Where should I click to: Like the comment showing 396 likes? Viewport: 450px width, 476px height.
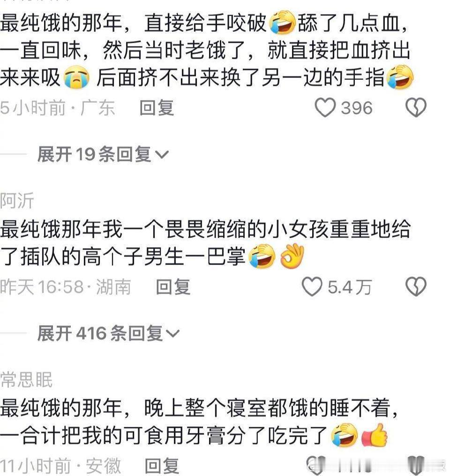pyautogui.click(x=325, y=107)
